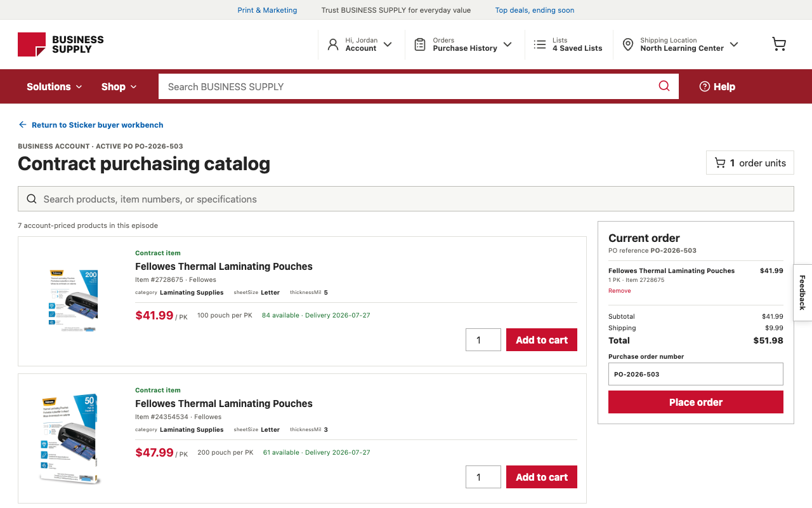Open the shopping cart icon in header
The width and height of the screenshot is (812, 508).
click(779, 44)
